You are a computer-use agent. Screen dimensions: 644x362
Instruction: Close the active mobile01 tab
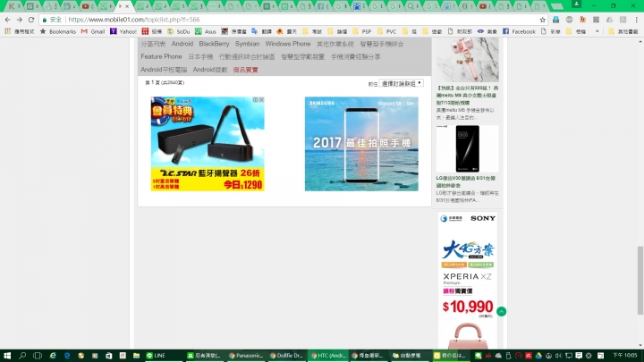pos(127,6)
